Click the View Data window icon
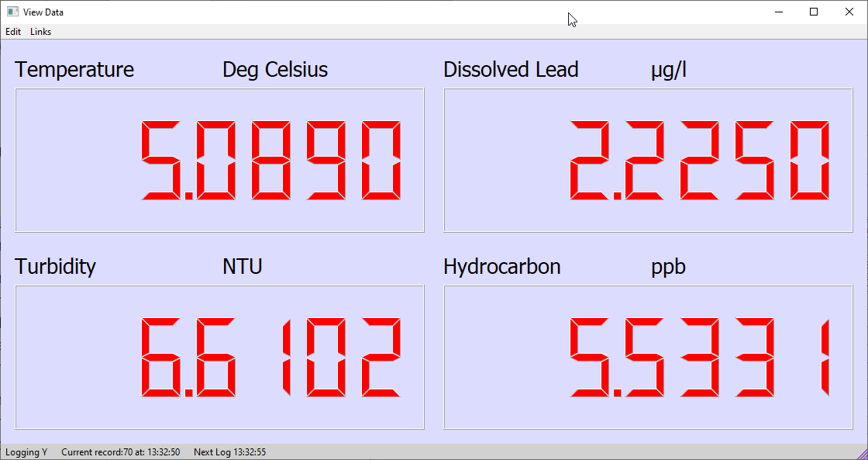Screen dimensions: 868x460 [12, 12]
